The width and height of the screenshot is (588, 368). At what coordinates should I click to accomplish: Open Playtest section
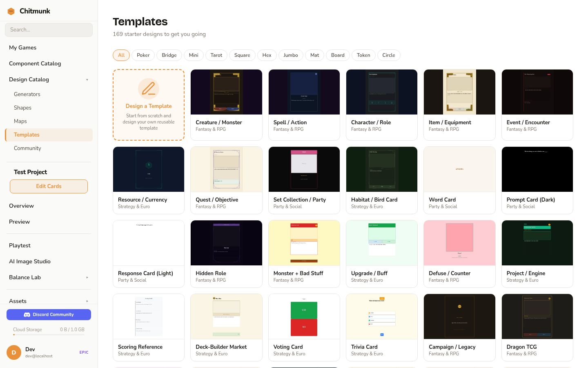pos(49,245)
